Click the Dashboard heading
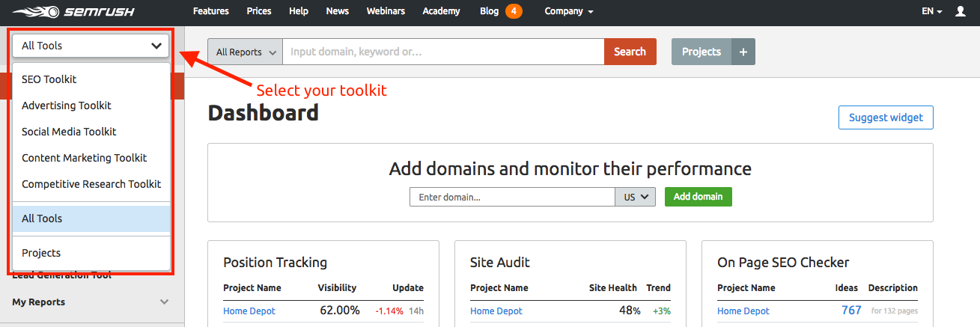This screenshot has width=980, height=327. click(x=264, y=113)
